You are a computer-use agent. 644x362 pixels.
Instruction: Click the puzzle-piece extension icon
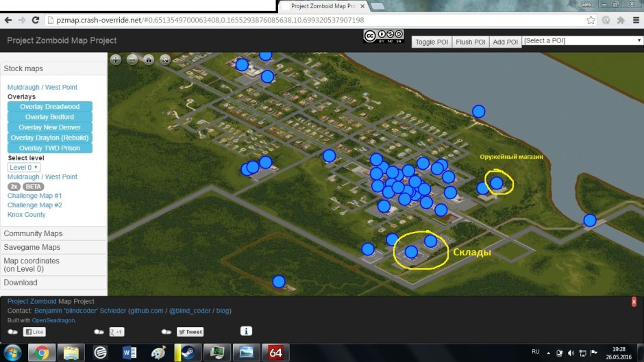621,20
